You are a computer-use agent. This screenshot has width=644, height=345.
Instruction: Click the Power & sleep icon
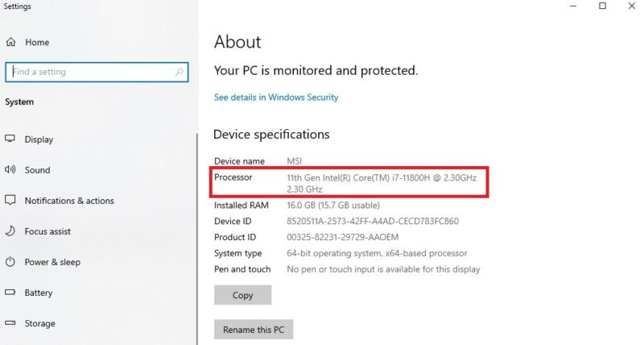click(10, 262)
